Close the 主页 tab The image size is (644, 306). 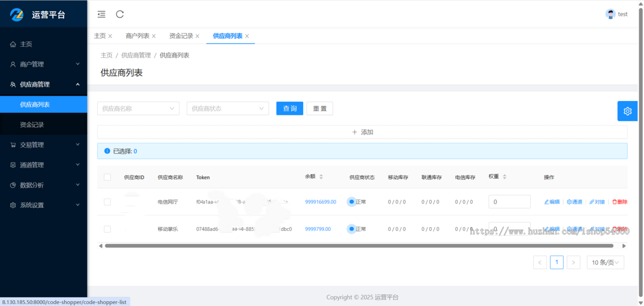click(110, 36)
